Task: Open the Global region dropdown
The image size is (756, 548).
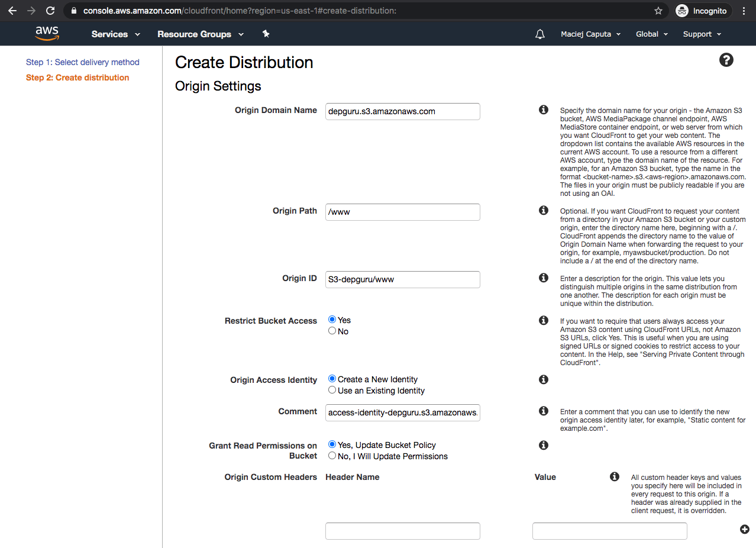Action: [x=651, y=34]
